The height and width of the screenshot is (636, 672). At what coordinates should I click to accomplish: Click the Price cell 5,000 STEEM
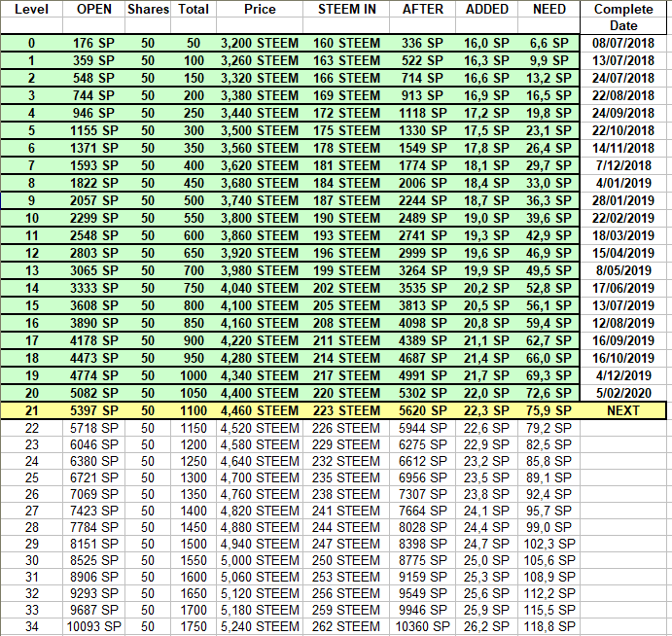[260, 560]
